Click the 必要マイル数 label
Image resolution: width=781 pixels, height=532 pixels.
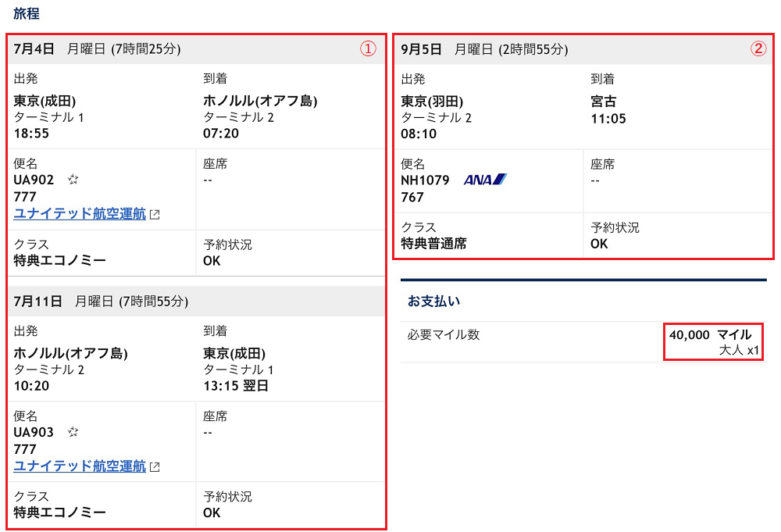444,335
